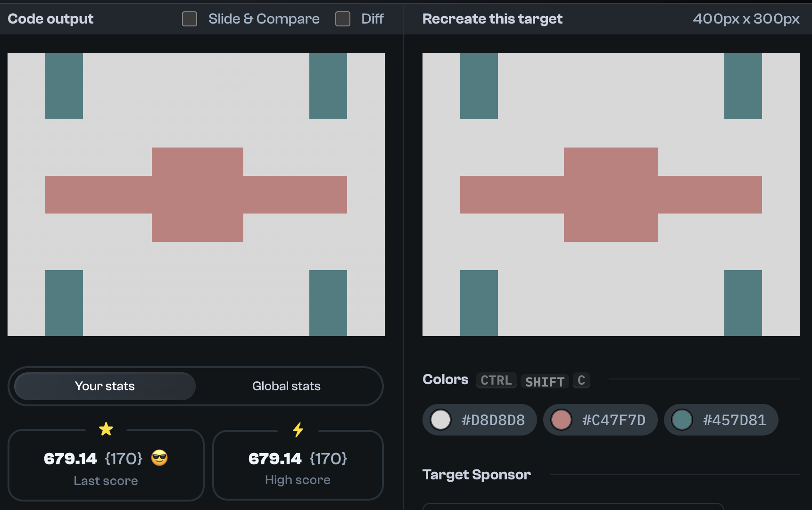Copy the #457D81 color chip
The image size is (812, 510).
721,420
